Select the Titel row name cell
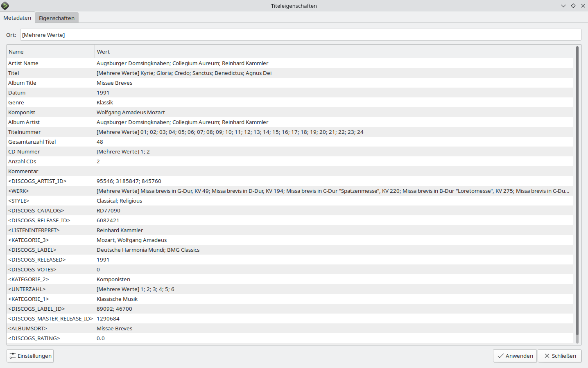Viewport: 588px width, 368px height. pyautogui.click(x=51, y=73)
